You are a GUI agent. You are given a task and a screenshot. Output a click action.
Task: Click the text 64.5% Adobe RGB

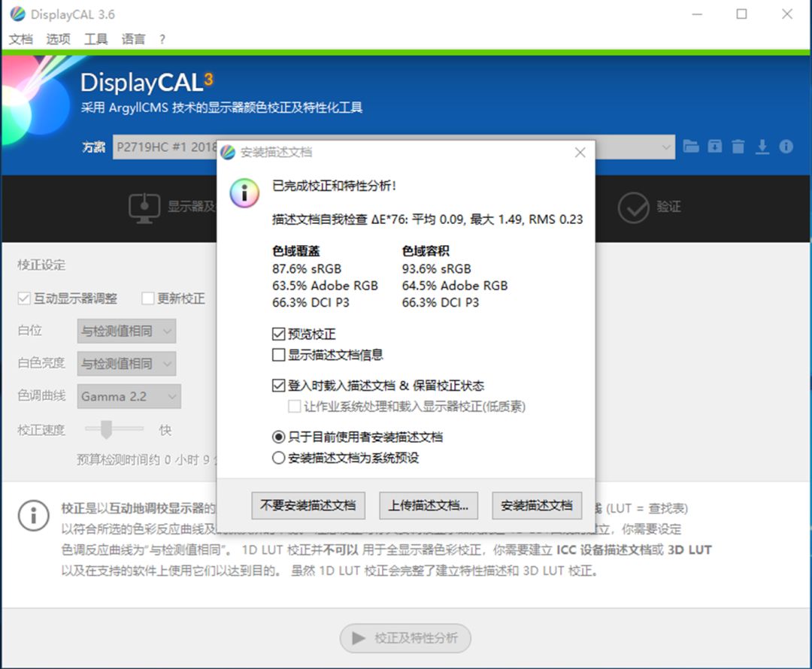point(455,286)
